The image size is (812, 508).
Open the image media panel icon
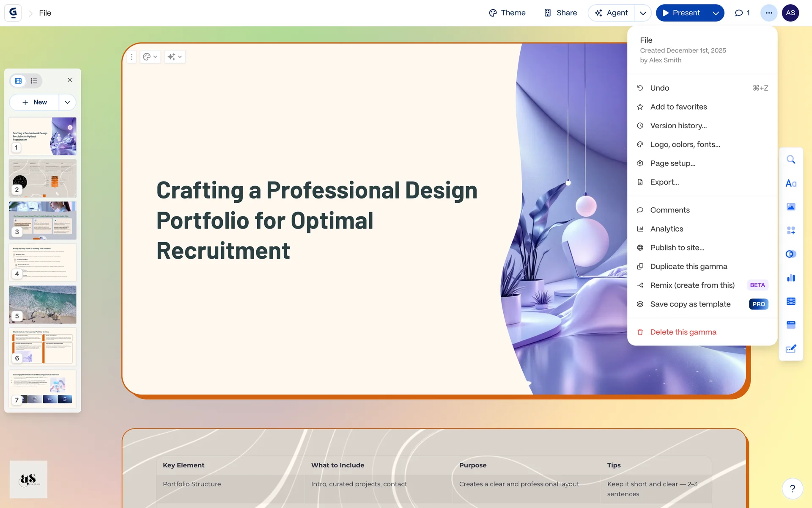(791, 207)
